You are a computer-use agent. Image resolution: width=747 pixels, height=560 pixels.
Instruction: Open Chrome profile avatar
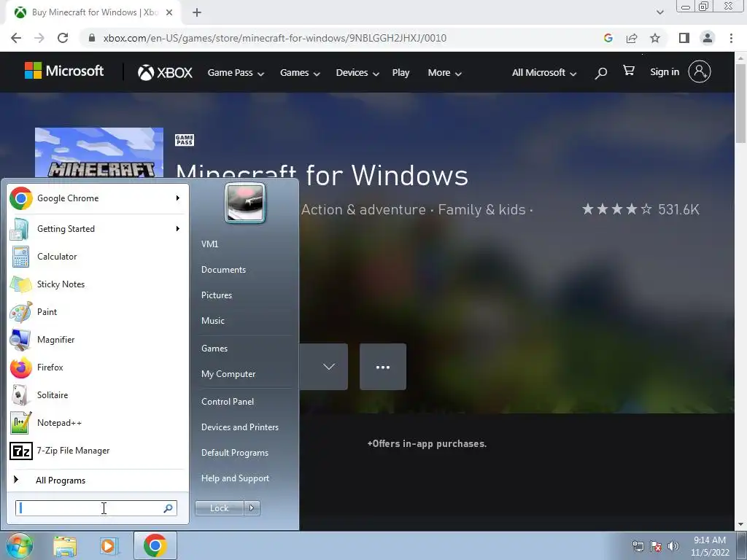pyautogui.click(x=708, y=38)
